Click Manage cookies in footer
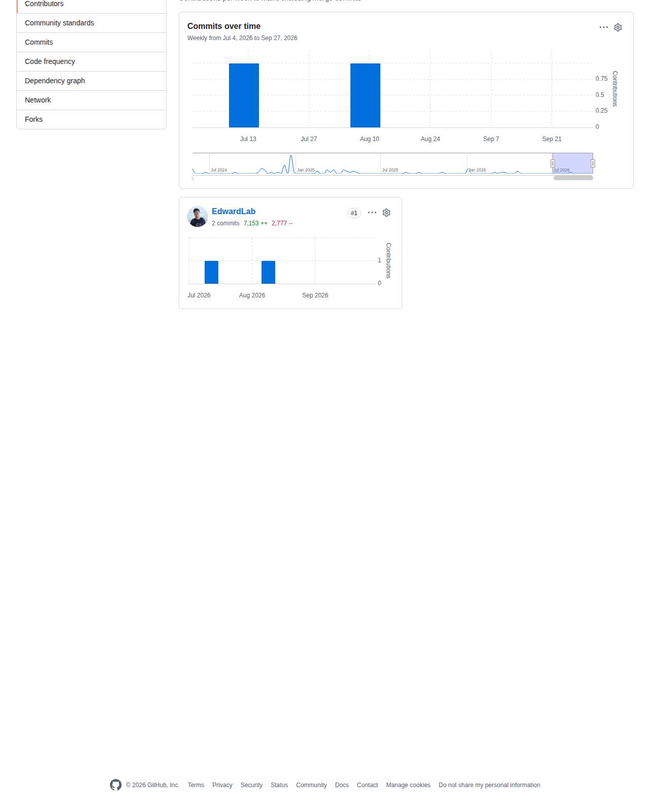Screen dimensions: 650x812 point(408,785)
